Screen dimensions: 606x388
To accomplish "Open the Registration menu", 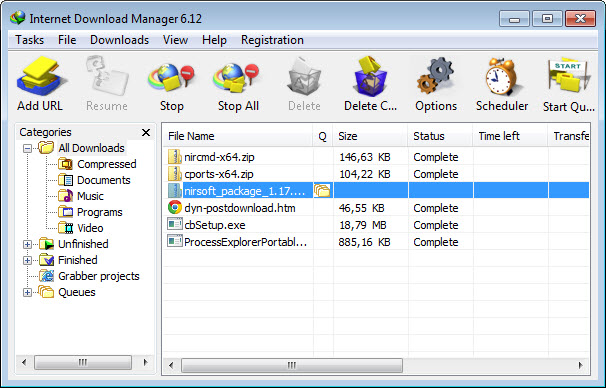I will click(272, 40).
